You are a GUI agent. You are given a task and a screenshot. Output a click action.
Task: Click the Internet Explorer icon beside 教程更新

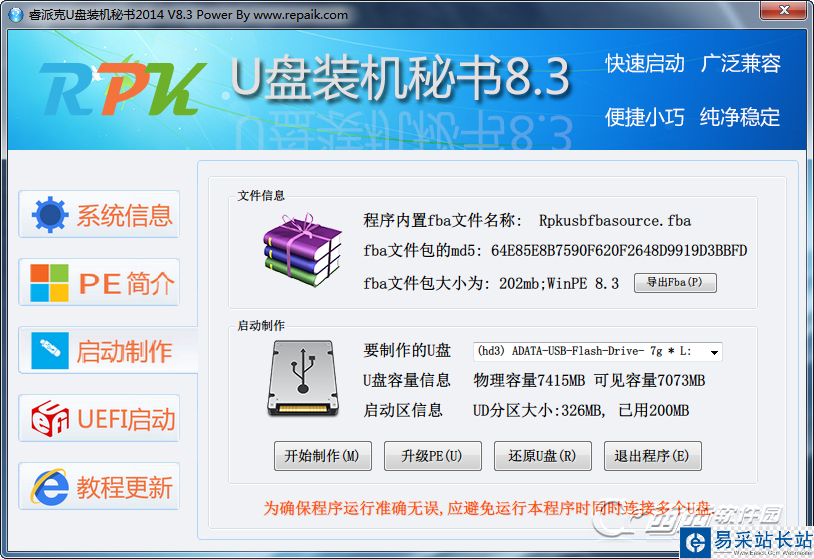click(50, 487)
